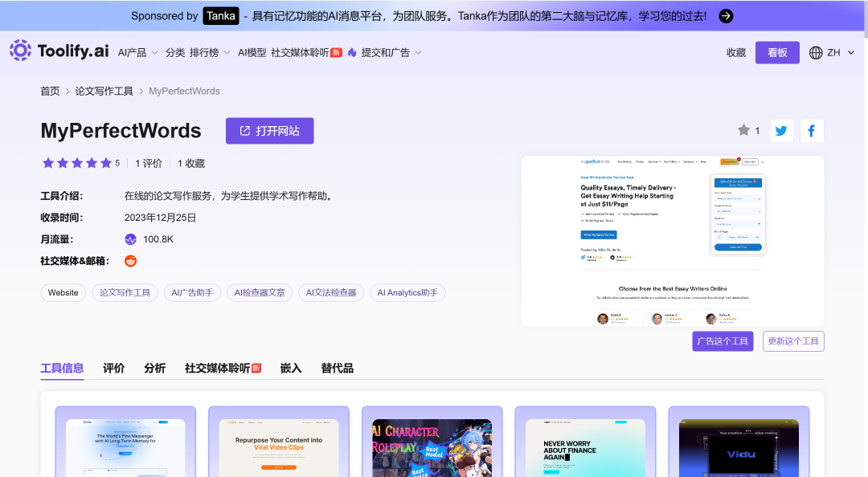
Task: Click the 更新这个工具 button
Action: [x=793, y=341]
